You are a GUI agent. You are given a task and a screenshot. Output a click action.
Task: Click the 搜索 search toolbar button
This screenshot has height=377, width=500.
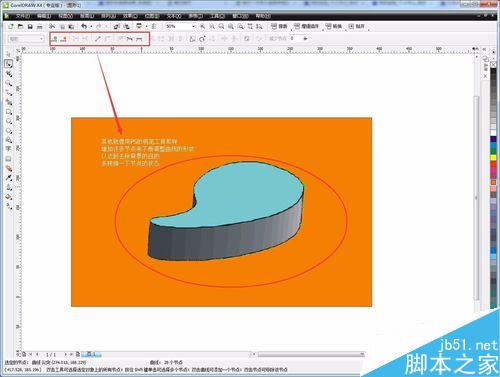279,26
